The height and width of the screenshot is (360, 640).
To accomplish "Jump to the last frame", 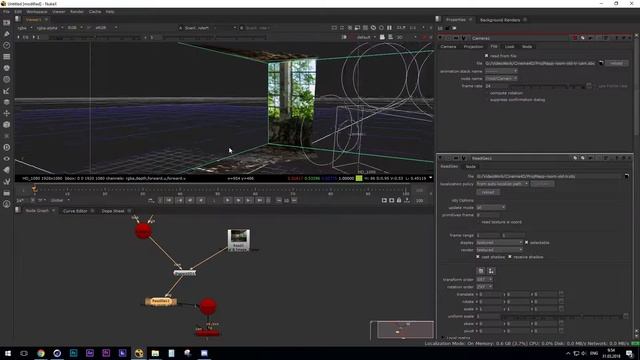I will [x=260, y=200].
